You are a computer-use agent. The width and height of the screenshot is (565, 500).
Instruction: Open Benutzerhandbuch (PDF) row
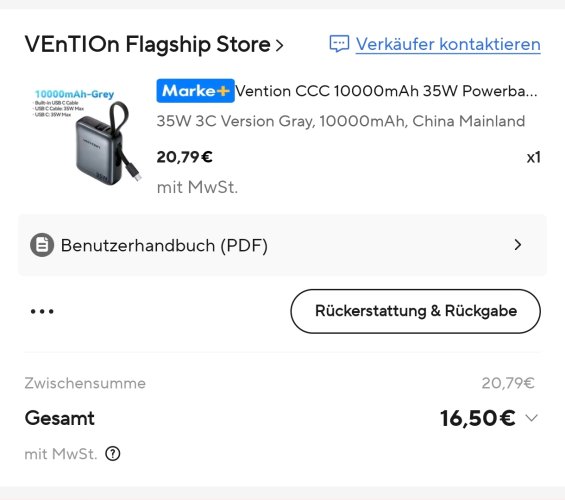tap(282, 245)
